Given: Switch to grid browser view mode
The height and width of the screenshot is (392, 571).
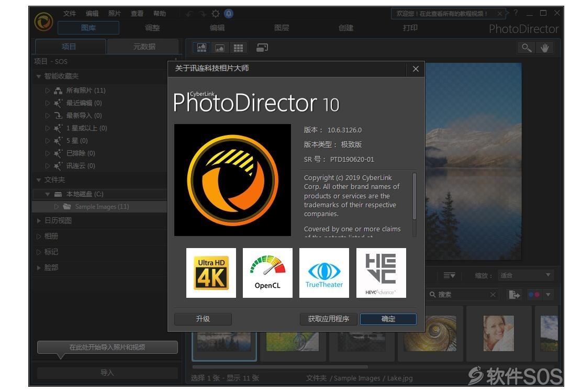Looking at the screenshot, I should click(238, 48).
